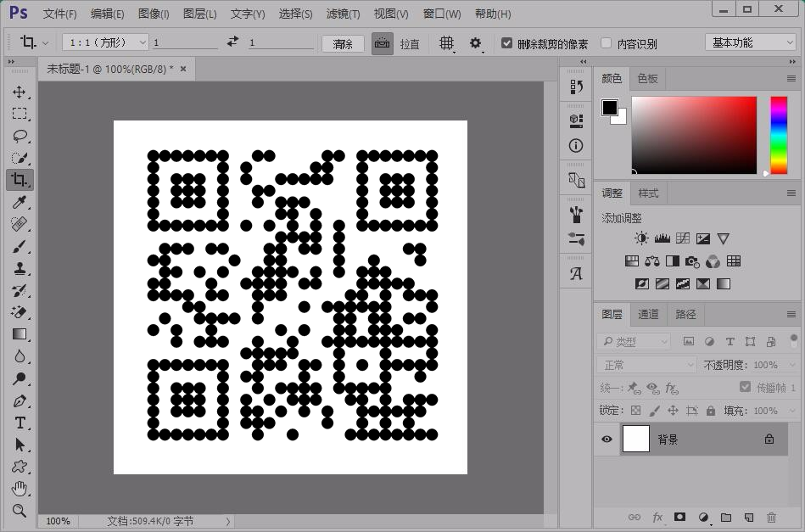Add a Levels adjustment
Viewport: 805px width, 532px height.
coord(662,238)
